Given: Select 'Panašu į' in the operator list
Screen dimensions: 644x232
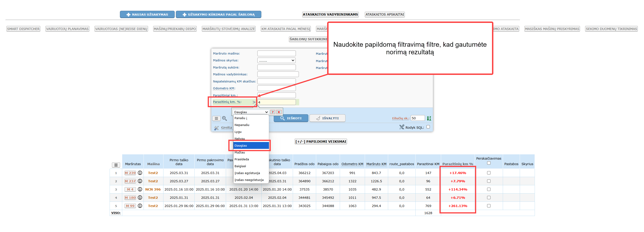Looking at the screenshot, I should click(251, 118).
